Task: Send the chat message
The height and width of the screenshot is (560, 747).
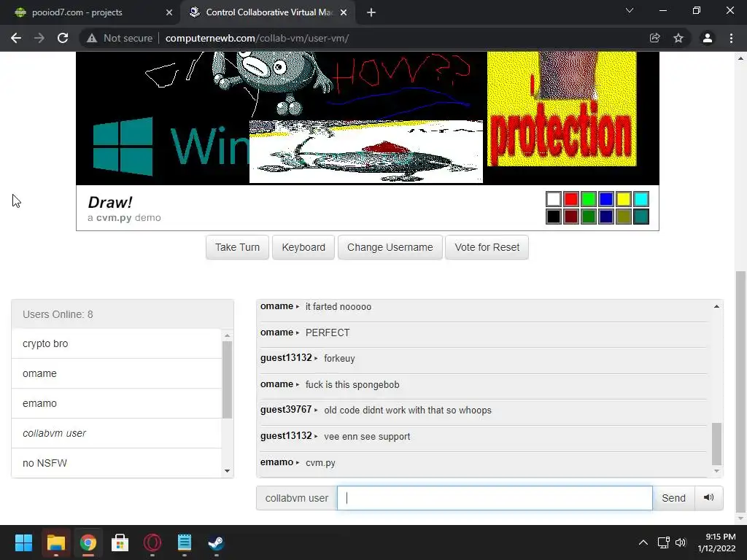Action: coord(673,498)
